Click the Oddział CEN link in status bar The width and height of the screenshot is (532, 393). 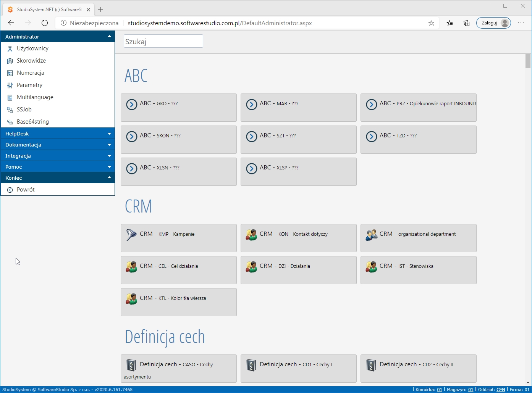coord(500,390)
